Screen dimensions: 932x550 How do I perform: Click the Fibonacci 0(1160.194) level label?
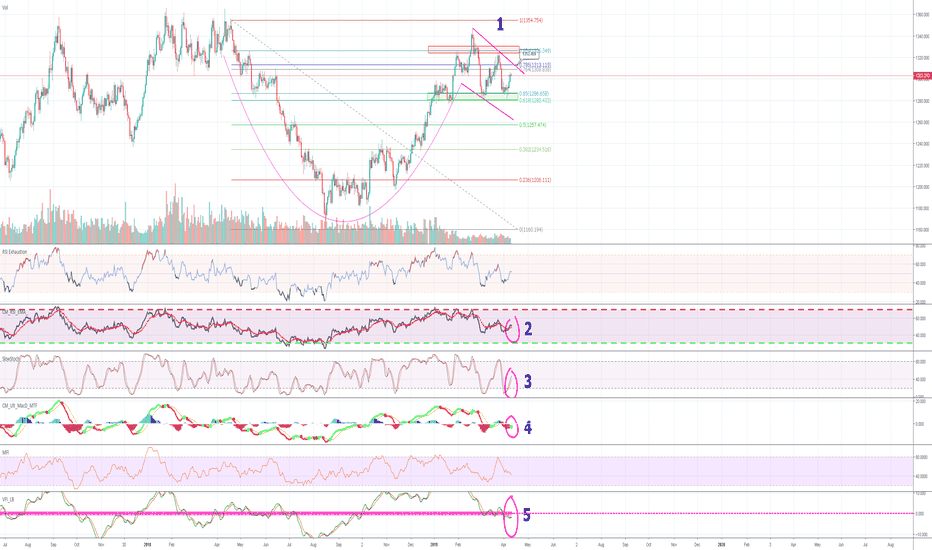pos(531,229)
